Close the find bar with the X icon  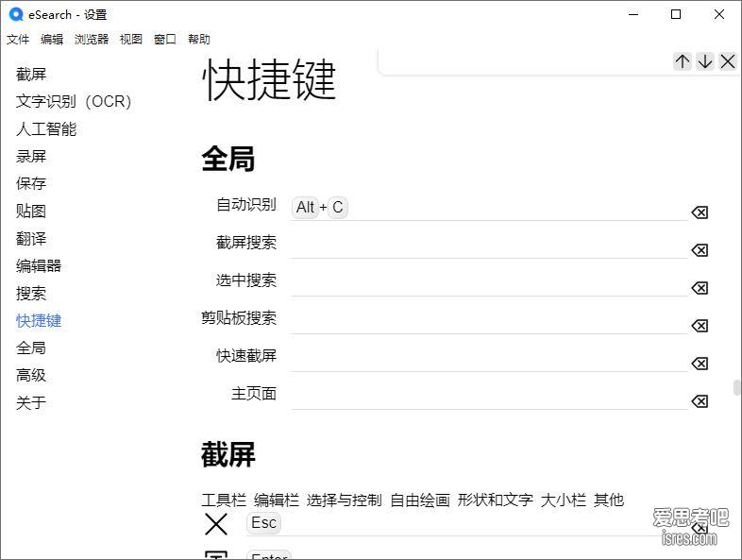pos(727,61)
